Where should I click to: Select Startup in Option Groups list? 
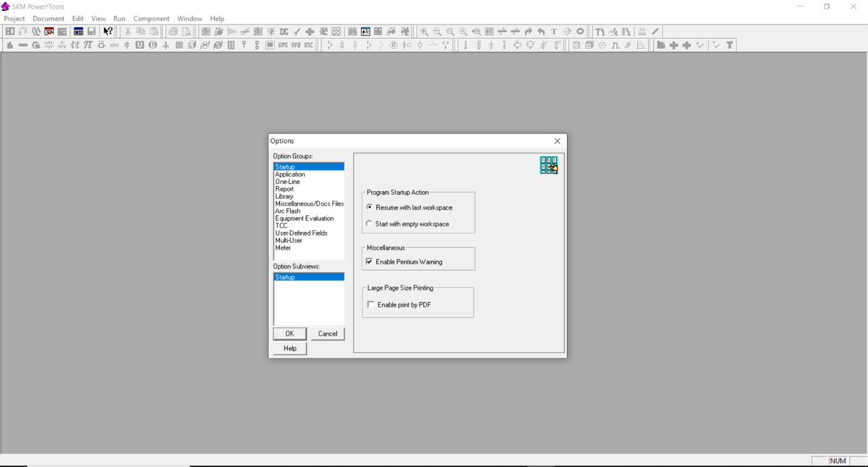point(309,167)
